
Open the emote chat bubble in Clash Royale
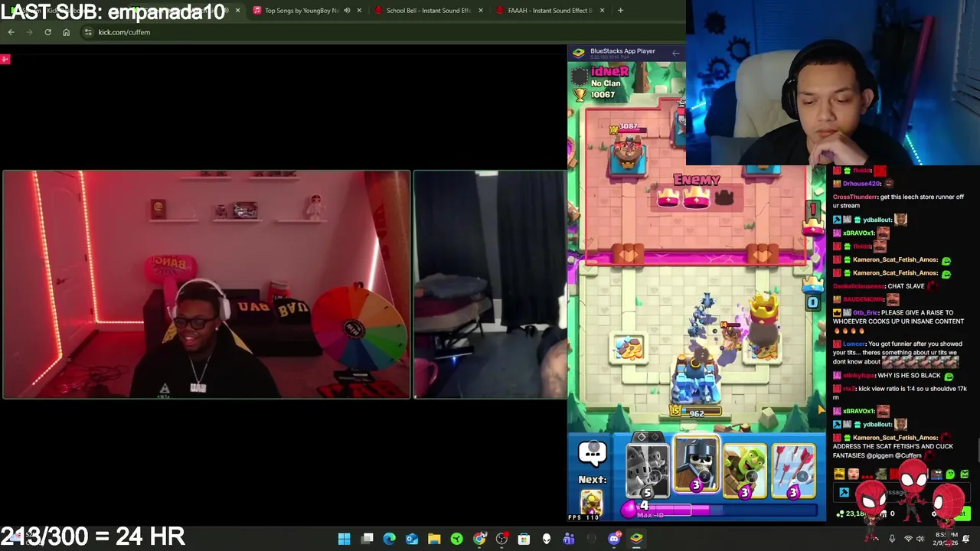pos(592,453)
